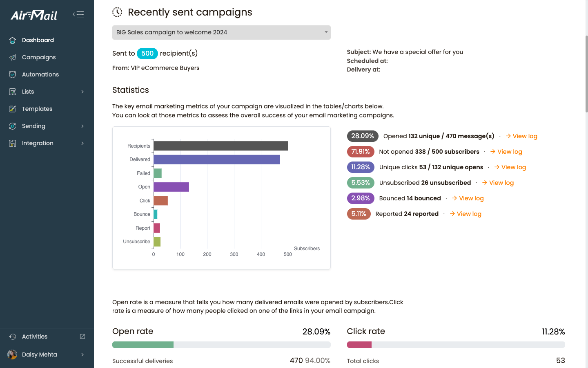The image size is (588, 368).
Task: Collapse the sidebar with the hamburger arrow icon
Action: click(x=78, y=15)
